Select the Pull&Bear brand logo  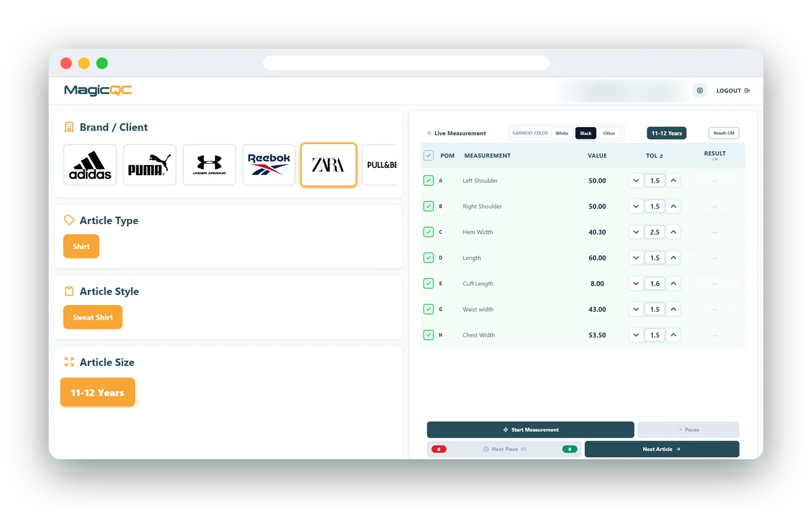pyautogui.click(x=380, y=165)
